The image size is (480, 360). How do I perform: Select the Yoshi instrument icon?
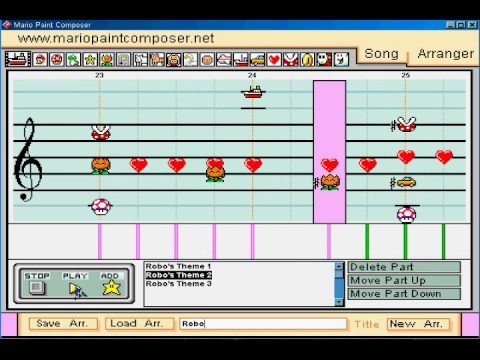click(x=73, y=60)
